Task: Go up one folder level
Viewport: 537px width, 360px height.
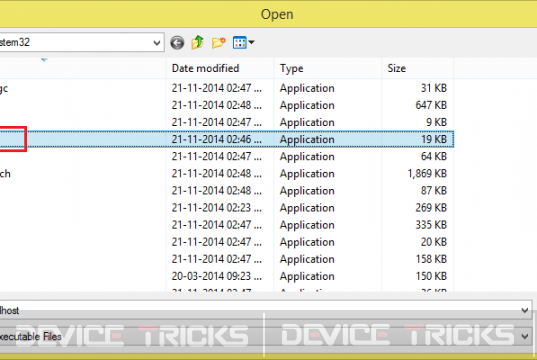Action: 198,42
